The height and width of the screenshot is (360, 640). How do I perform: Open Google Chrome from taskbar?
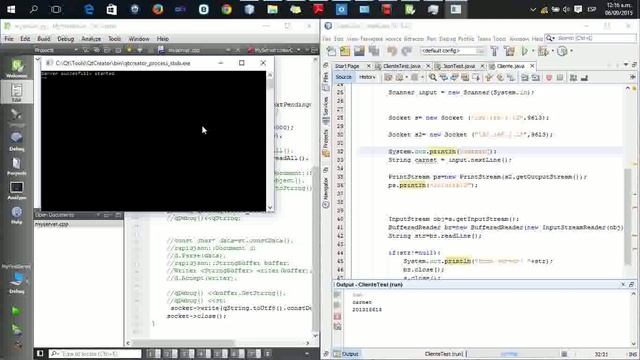click(x=227, y=9)
